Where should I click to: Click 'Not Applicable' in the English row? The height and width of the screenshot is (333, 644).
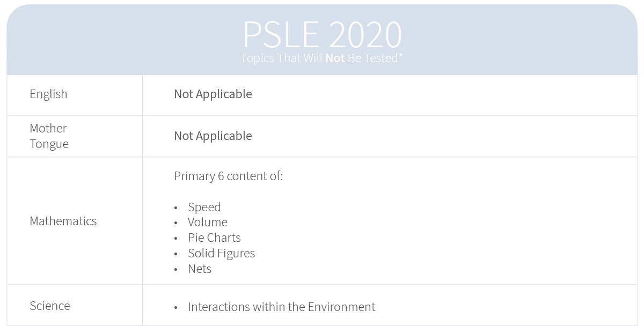pos(213,94)
